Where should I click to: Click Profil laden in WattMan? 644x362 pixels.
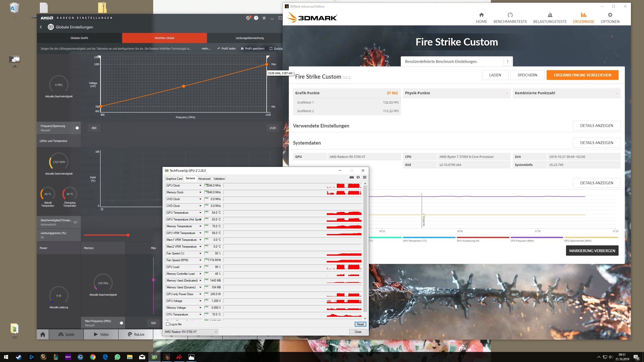point(226,49)
